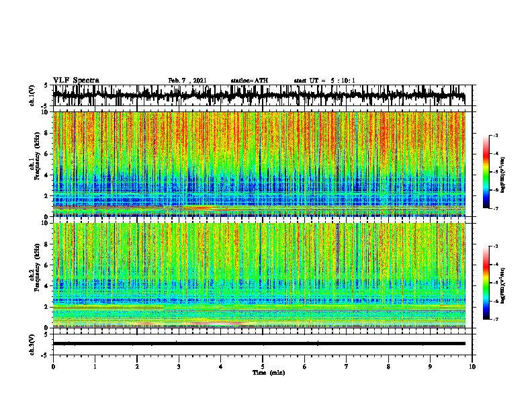Click the "VLF Spectra" plot title
The image size is (532, 411).
pyautogui.click(x=76, y=81)
